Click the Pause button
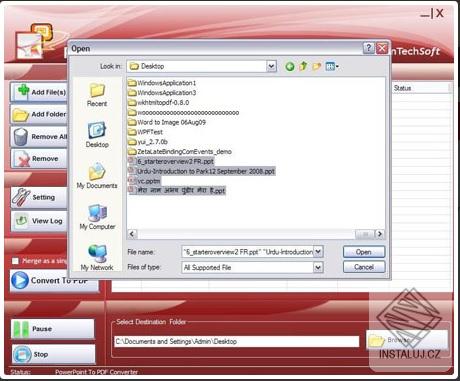Viewport: 460px width, 381px height. 53,329
